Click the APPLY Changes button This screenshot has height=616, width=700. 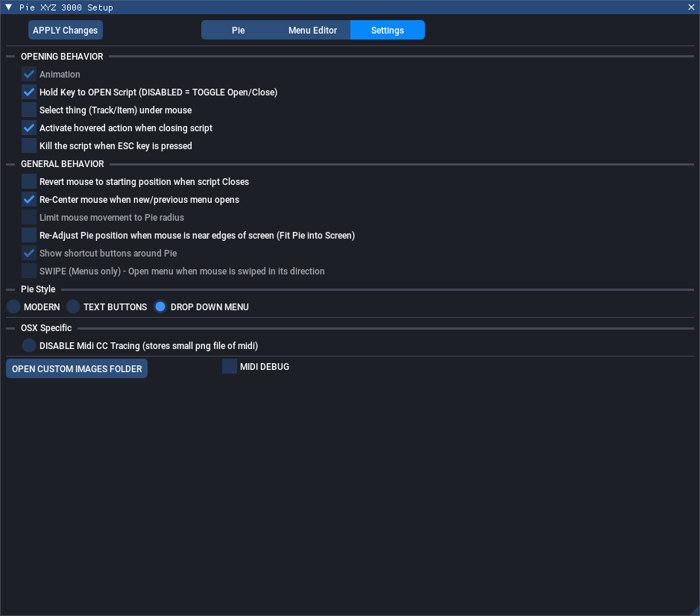click(65, 30)
